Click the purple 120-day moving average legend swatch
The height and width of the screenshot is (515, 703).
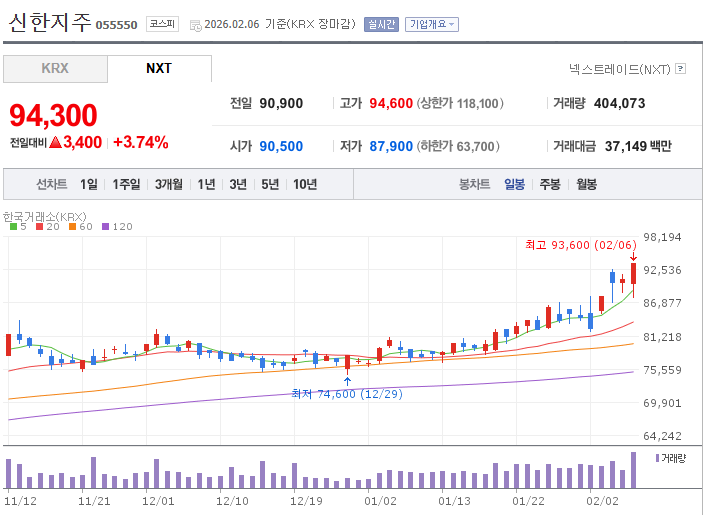pyautogui.click(x=105, y=227)
